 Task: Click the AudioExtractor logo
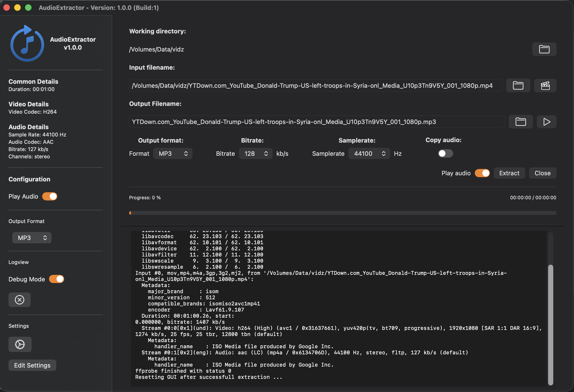pyautogui.click(x=27, y=44)
